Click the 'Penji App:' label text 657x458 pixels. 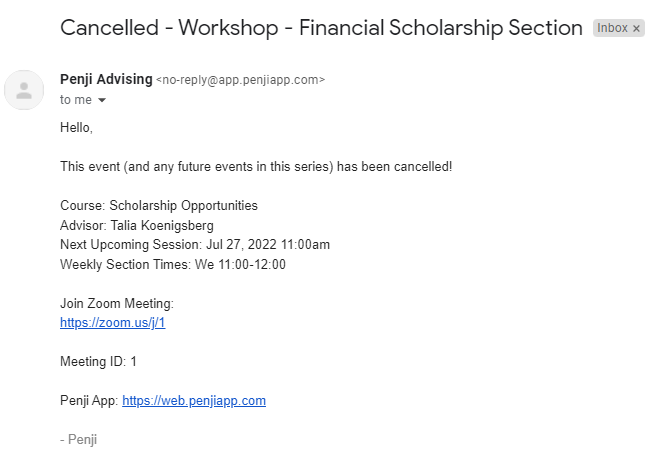(x=89, y=401)
